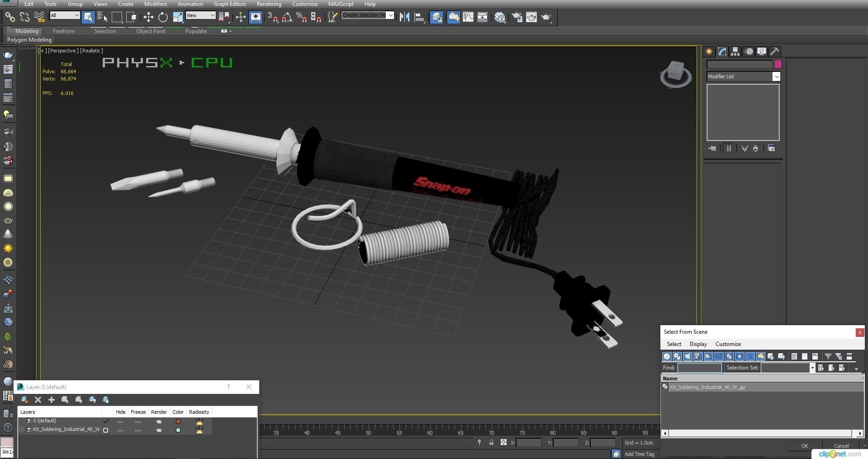Click the Name column header in scene list
The width and height of the screenshot is (868, 459).
(x=762, y=379)
